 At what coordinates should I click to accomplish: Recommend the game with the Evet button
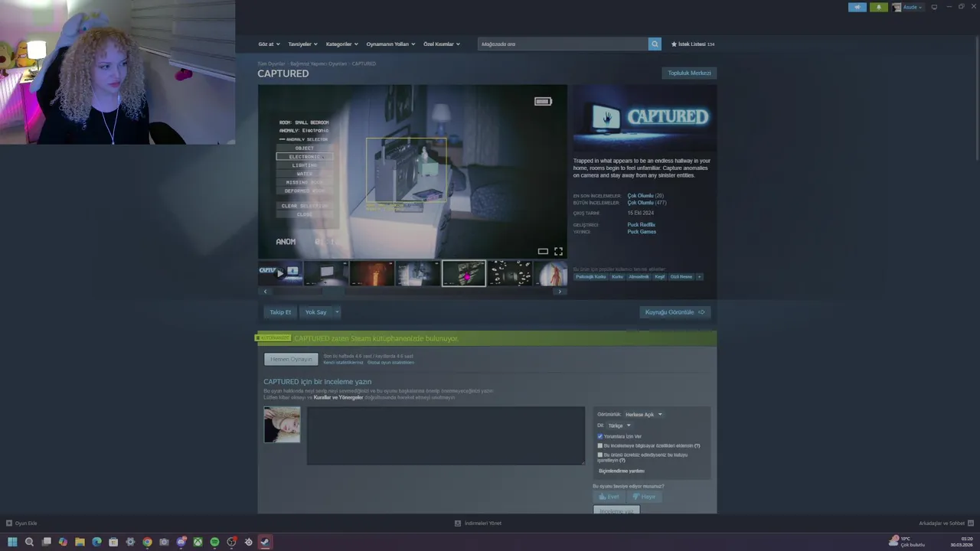[609, 497]
